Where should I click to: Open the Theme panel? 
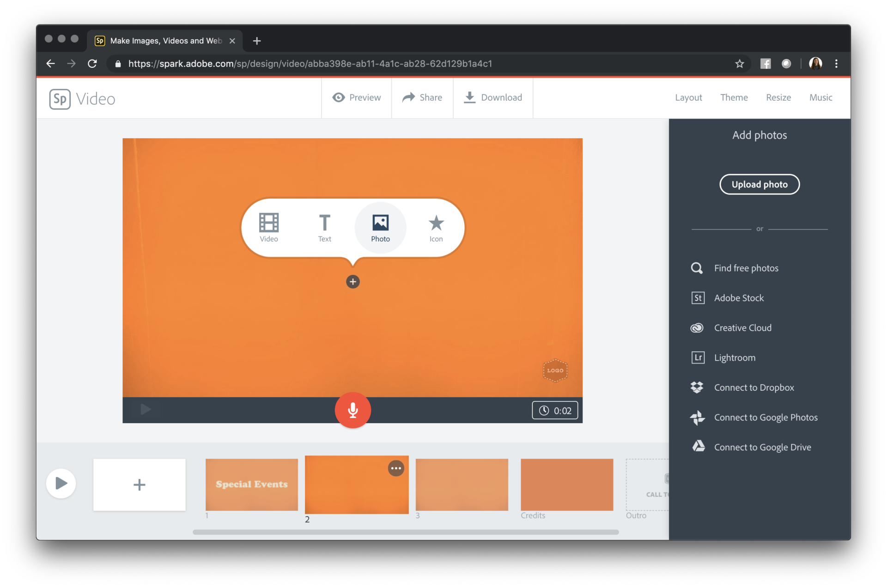pos(734,97)
